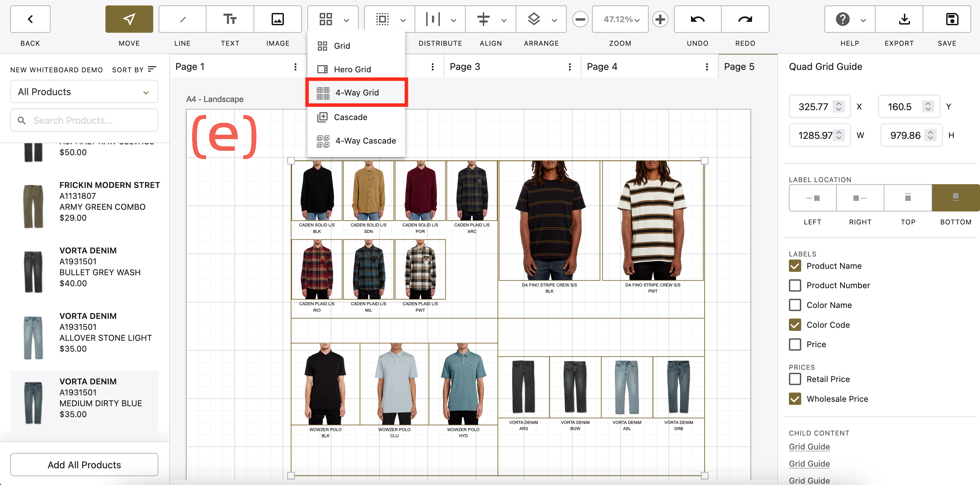980x485 pixels.
Task: Select the BOTTOM label location option
Action: tap(955, 197)
